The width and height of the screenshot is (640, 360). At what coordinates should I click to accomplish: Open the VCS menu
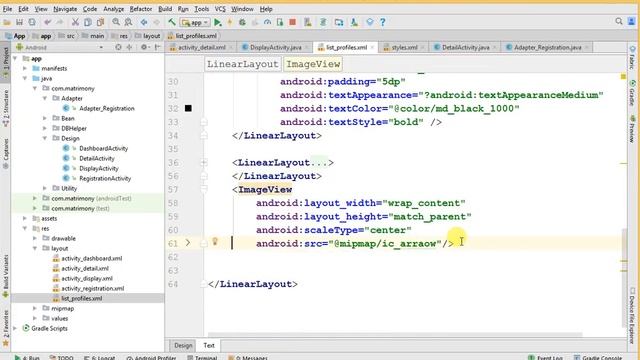(220, 9)
